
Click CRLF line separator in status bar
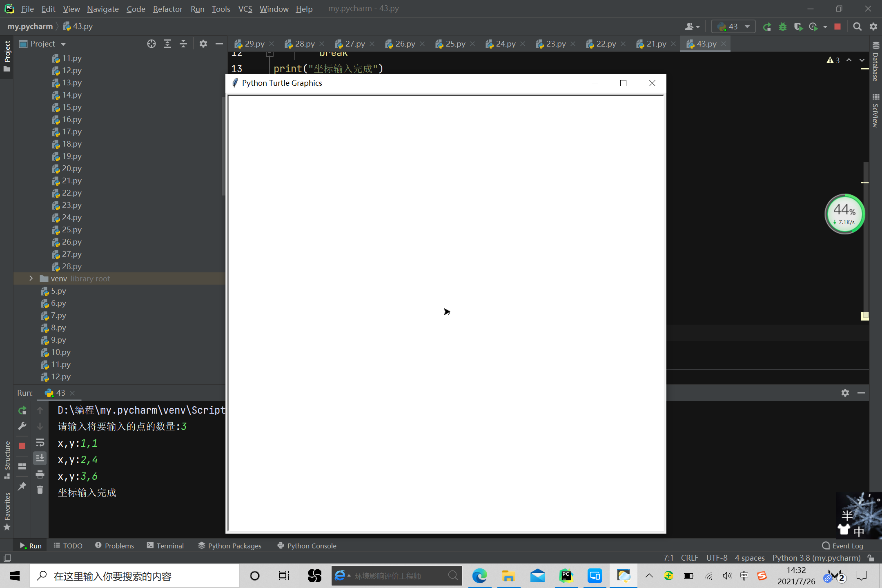point(690,558)
